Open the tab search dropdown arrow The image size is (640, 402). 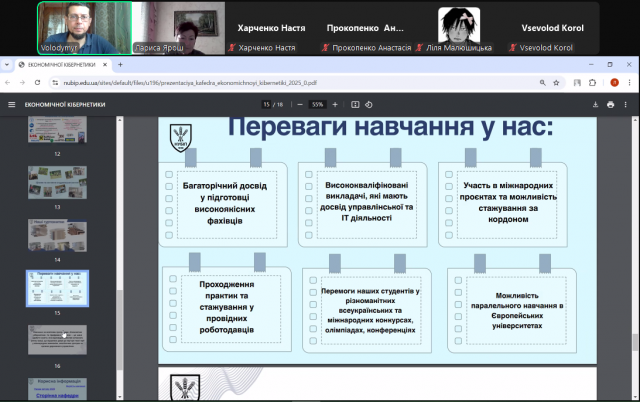pos(8,65)
